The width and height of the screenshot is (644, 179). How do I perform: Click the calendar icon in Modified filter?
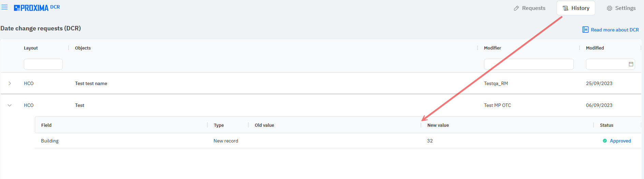click(631, 64)
